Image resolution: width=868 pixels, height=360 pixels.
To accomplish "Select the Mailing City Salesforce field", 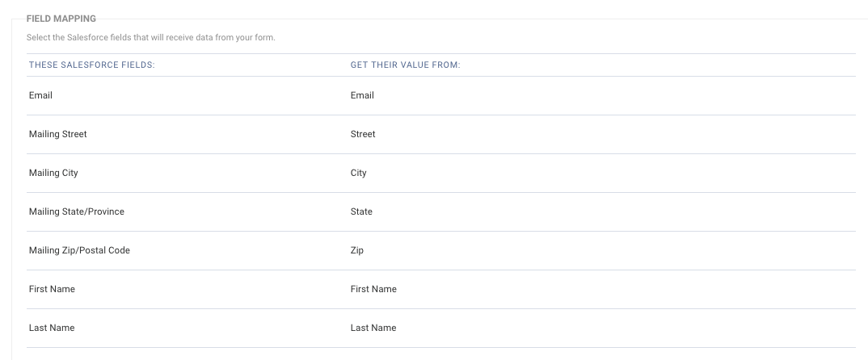I will [53, 173].
